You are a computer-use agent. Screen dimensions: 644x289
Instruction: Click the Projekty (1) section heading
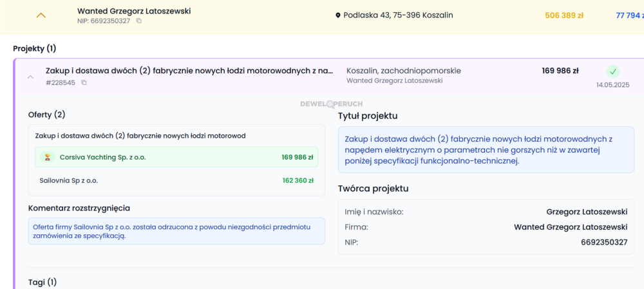pyautogui.click(x=35, y=48)
